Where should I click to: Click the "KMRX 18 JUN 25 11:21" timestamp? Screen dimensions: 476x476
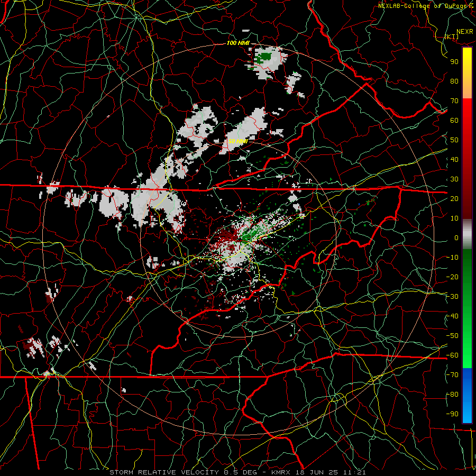[318, 472]
